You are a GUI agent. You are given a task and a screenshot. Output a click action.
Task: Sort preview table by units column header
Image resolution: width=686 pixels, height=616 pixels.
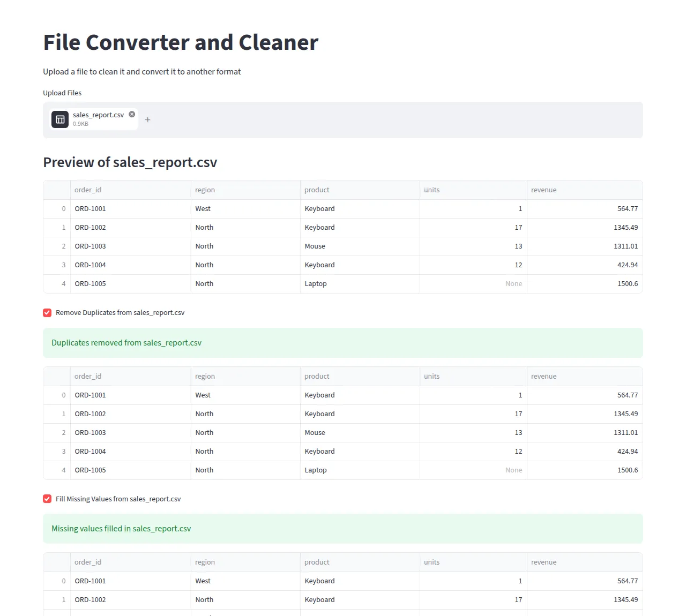click(473, 190)
